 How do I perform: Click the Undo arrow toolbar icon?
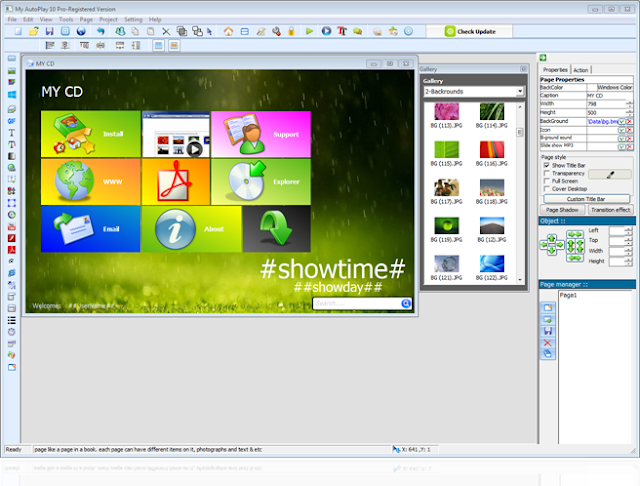click(x=101, y=31)
